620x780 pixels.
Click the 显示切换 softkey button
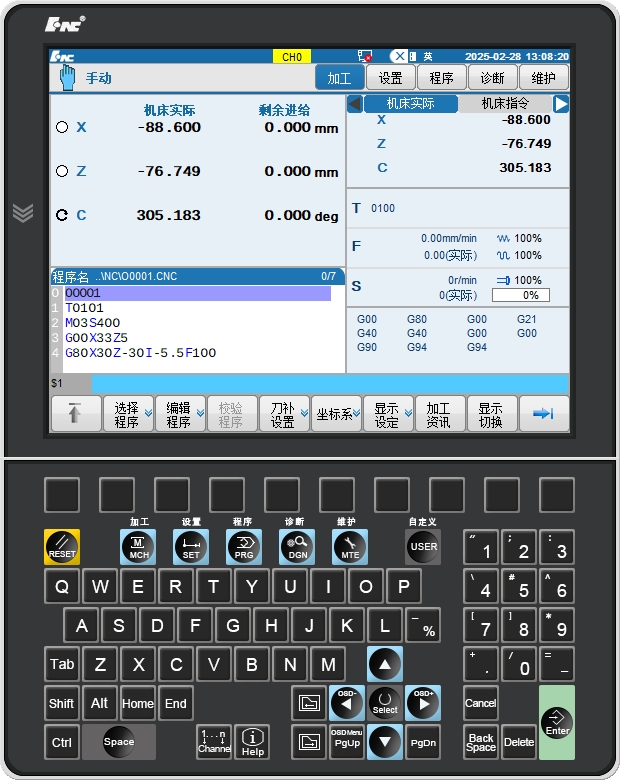coord(491,414)
